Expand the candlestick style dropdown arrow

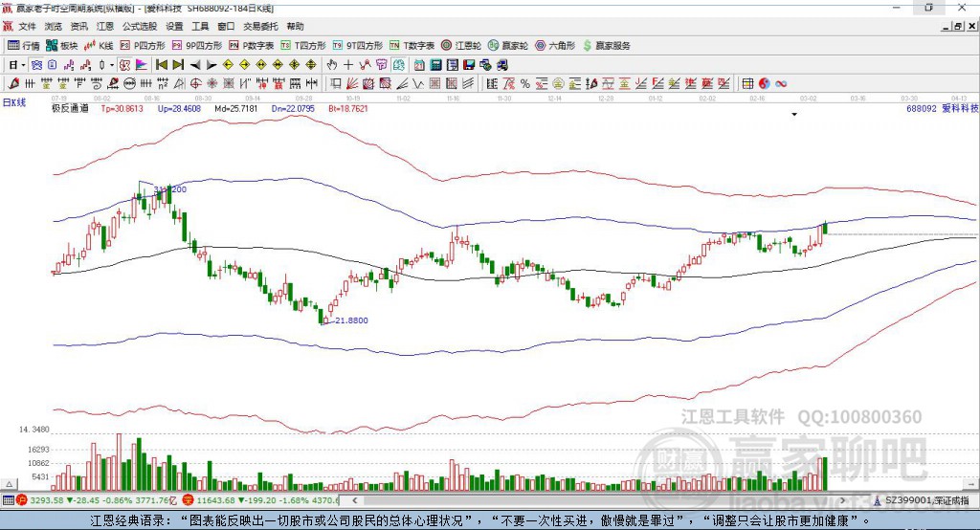[112, 65]
